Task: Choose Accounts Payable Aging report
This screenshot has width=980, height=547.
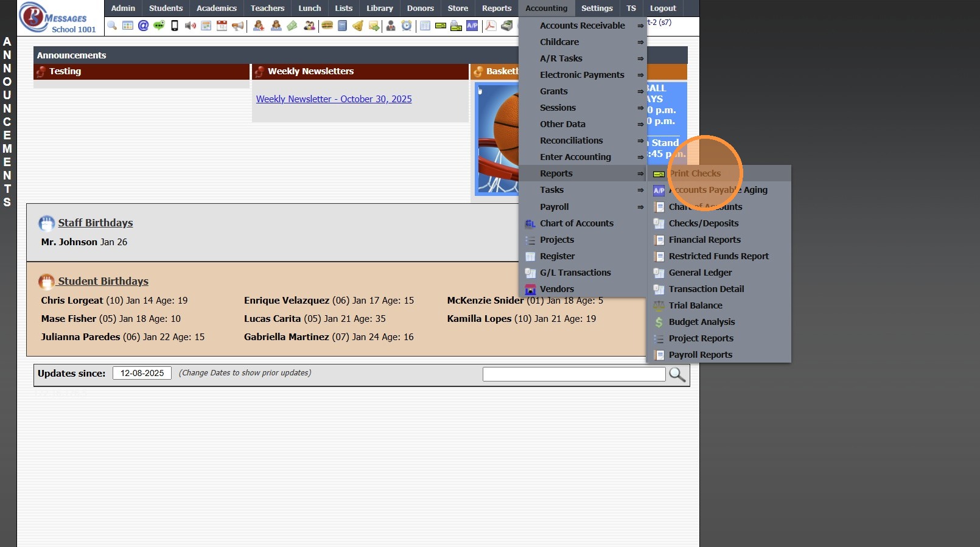Action: (718, 190)
